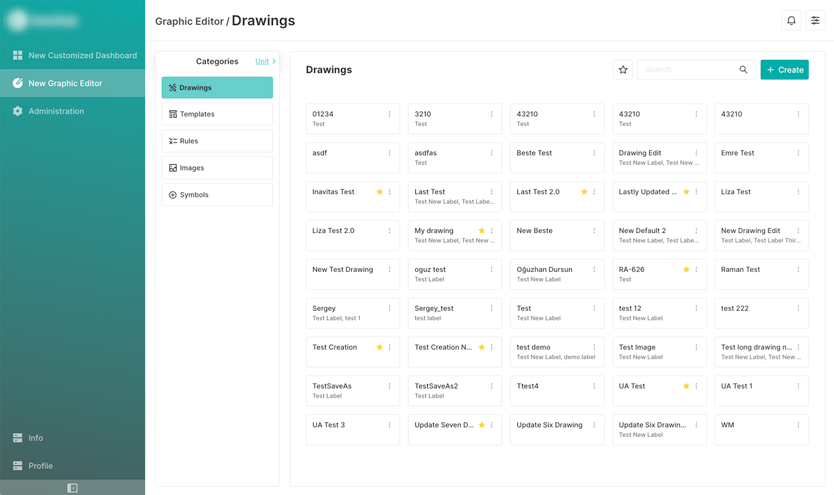Unfavorite the Inavitas Test drawing star

coord(379,192)
